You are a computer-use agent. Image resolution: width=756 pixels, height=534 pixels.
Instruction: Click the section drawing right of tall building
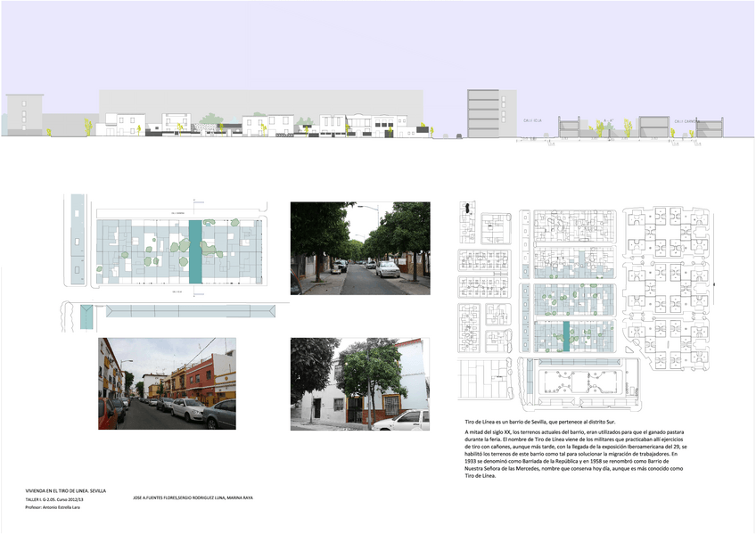pos(624,127)
